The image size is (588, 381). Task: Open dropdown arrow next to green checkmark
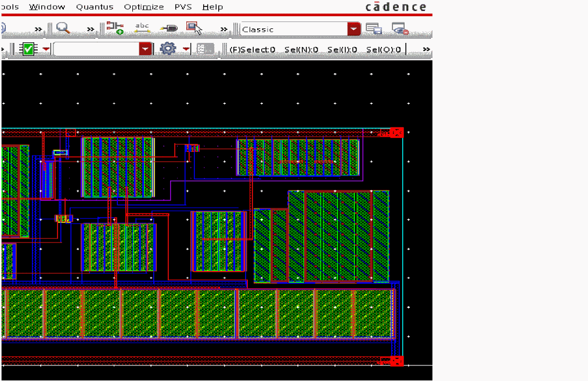coord(45,49)
